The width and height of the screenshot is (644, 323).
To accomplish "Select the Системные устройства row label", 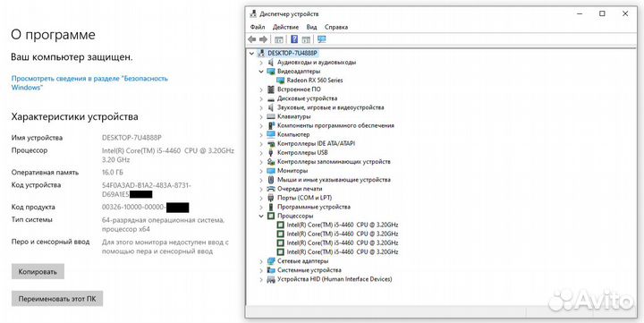I will point(309,270).
